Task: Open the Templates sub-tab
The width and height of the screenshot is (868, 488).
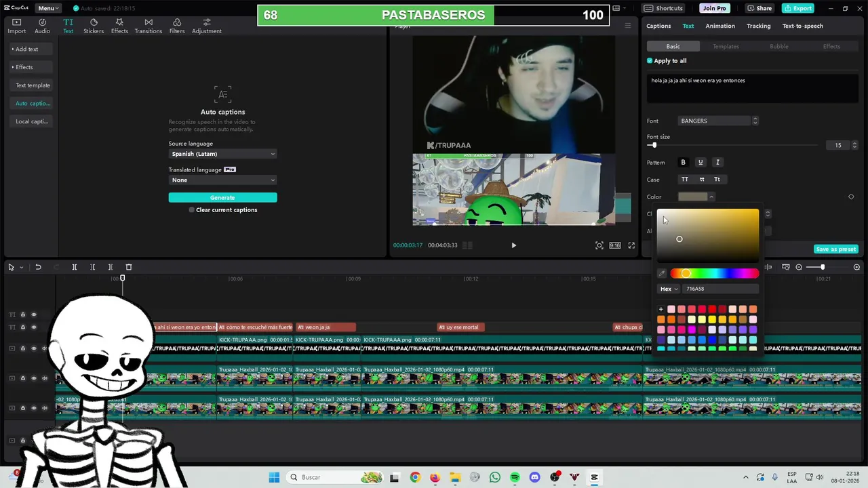Action: (x=726, y=46)
